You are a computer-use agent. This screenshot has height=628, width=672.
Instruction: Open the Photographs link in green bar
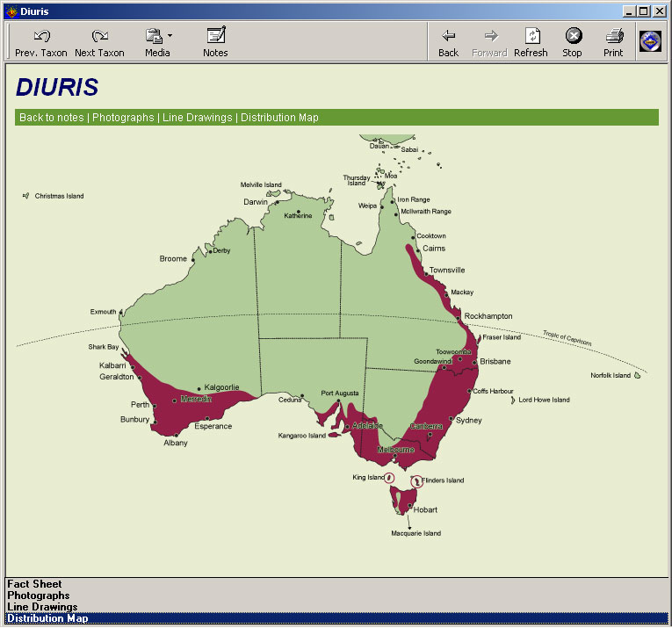tap(124, 118)
